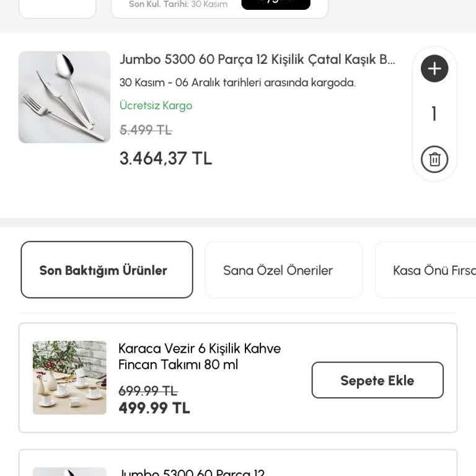Open Karaca Vezir 6 Kişilik Kahve title
The width and height of the screenshot is (476, 476).
[x=200, y=356]
